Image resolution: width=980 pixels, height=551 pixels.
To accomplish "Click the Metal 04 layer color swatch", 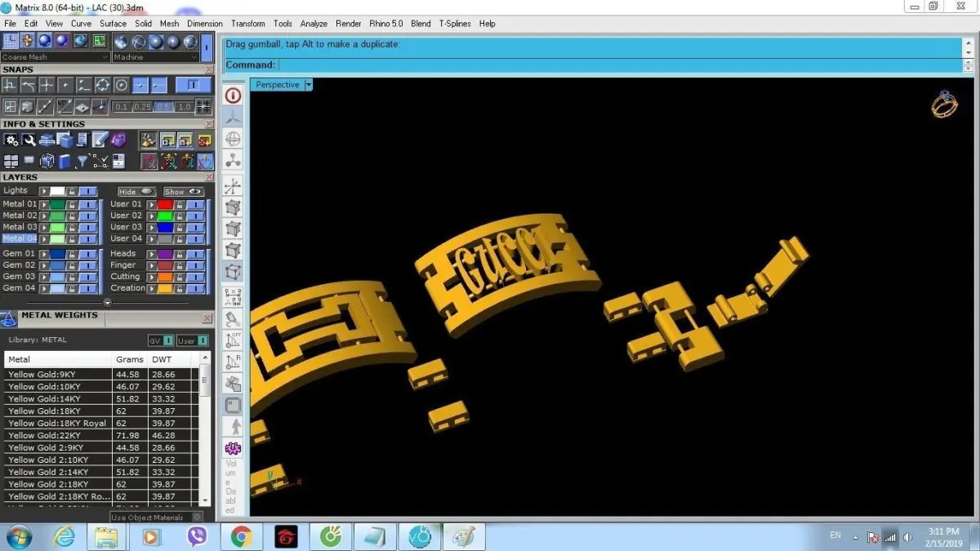I will click(x=57, y=238).
